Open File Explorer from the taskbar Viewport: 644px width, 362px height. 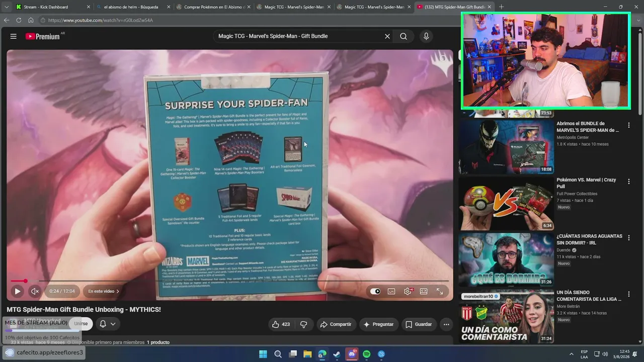(x=307, y=354)
